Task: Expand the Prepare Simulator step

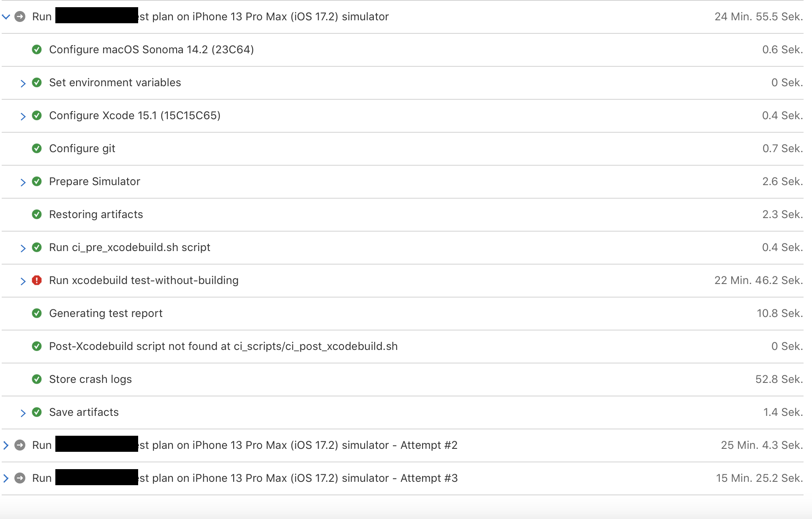Action: [x=23, y=182]
